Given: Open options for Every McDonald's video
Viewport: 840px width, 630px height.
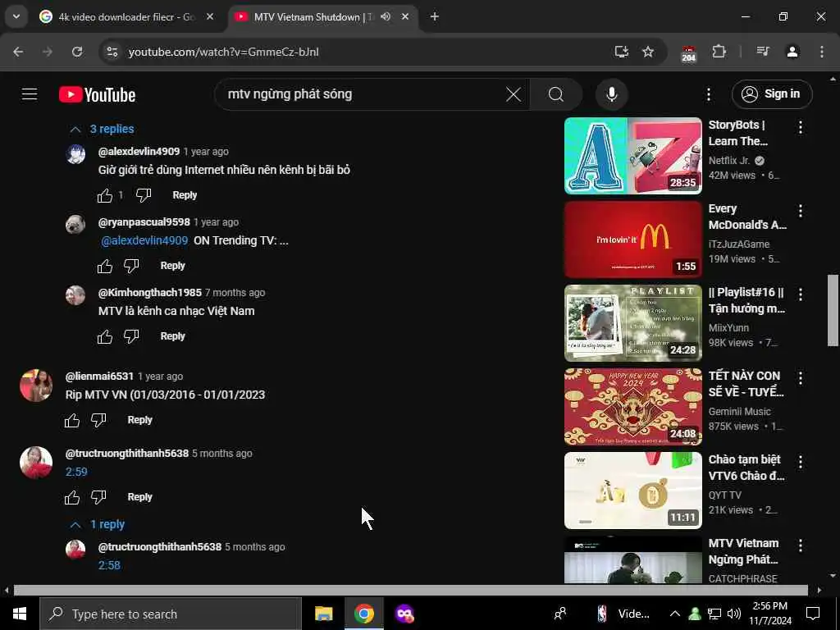Looking at the screenshot, I should (801, 211).
